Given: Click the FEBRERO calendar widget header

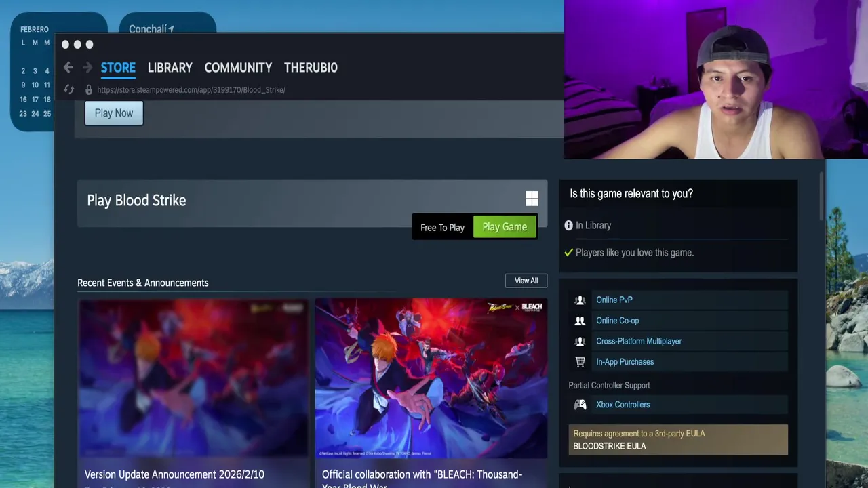Looking at the screenshot, I should pyautogui.click(x=35, y=29).
